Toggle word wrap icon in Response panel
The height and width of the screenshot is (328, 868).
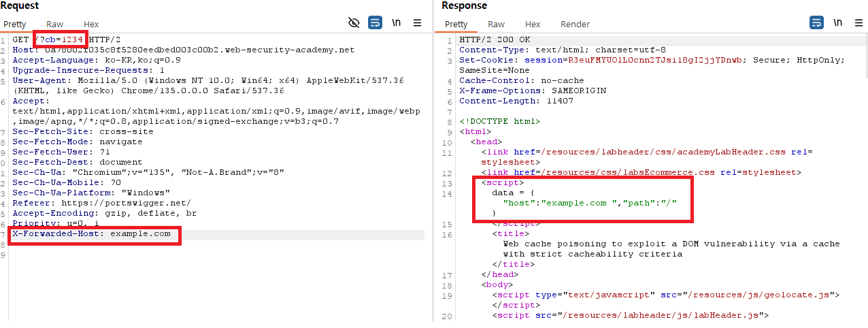coord(816,22)
